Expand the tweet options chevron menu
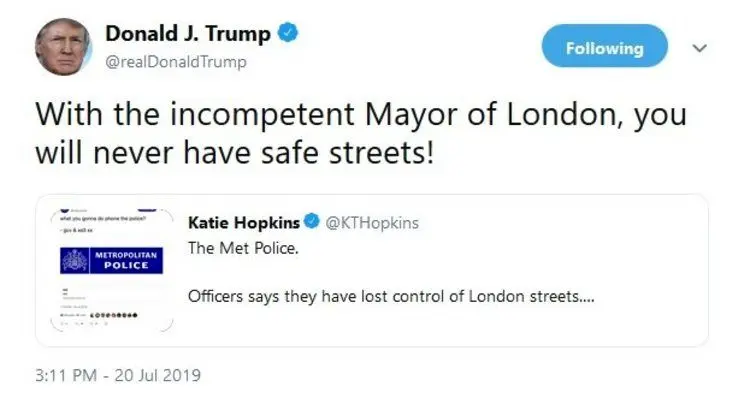 tap(700, 48)
